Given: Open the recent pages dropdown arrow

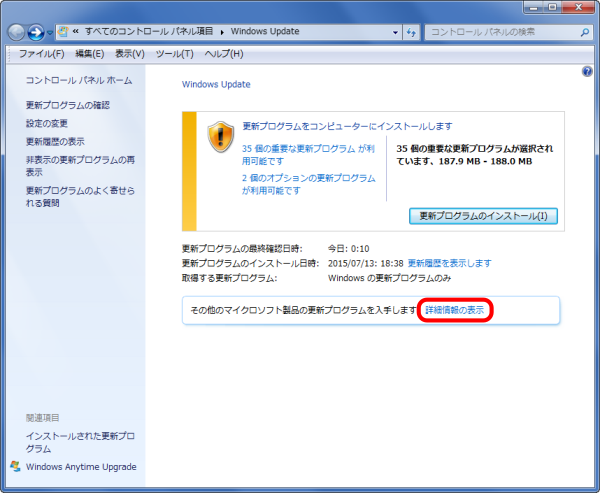Looking at the screenshot, I should [x=50, y=33].
